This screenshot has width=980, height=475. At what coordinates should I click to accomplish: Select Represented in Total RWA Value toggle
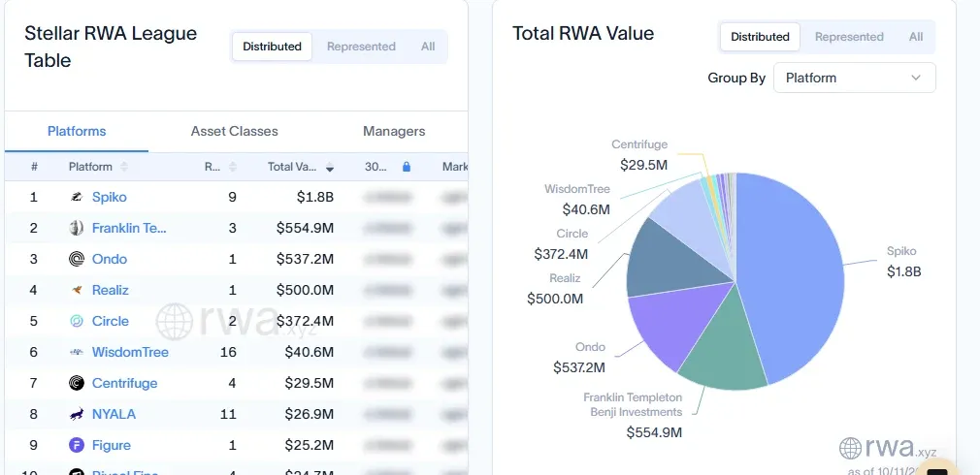pos(849,37)
